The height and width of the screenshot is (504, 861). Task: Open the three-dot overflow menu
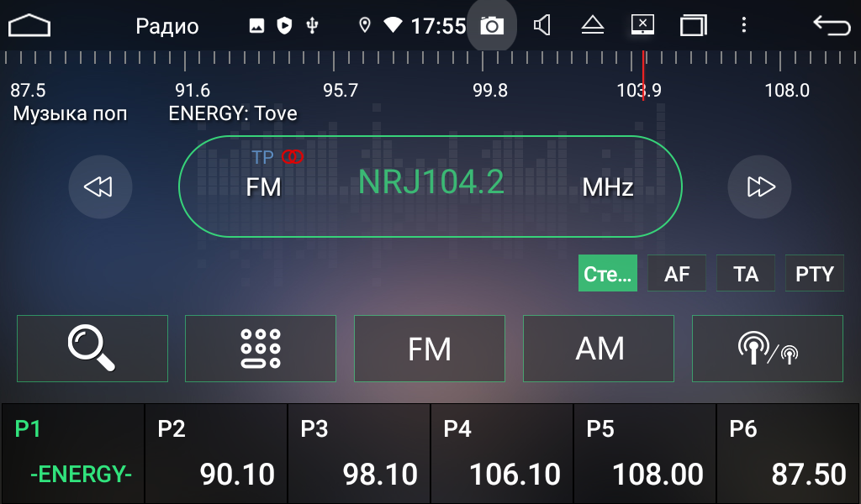(x=743, y=24)
